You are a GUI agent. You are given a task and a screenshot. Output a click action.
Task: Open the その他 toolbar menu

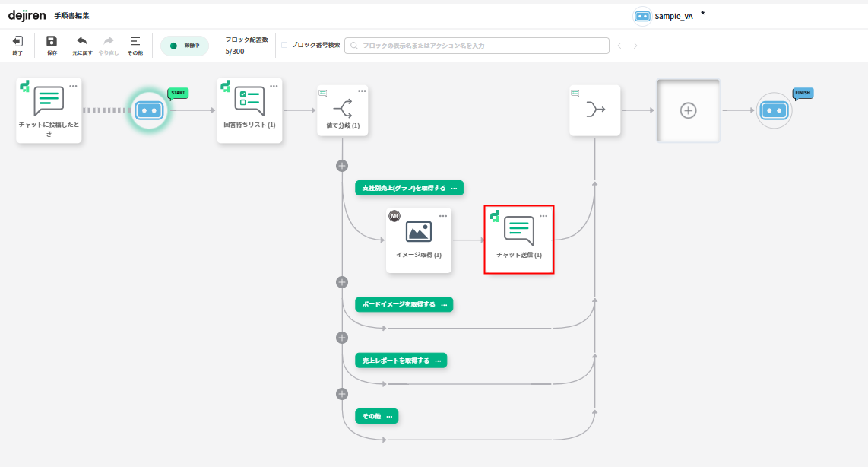click(x=135, y=42)
